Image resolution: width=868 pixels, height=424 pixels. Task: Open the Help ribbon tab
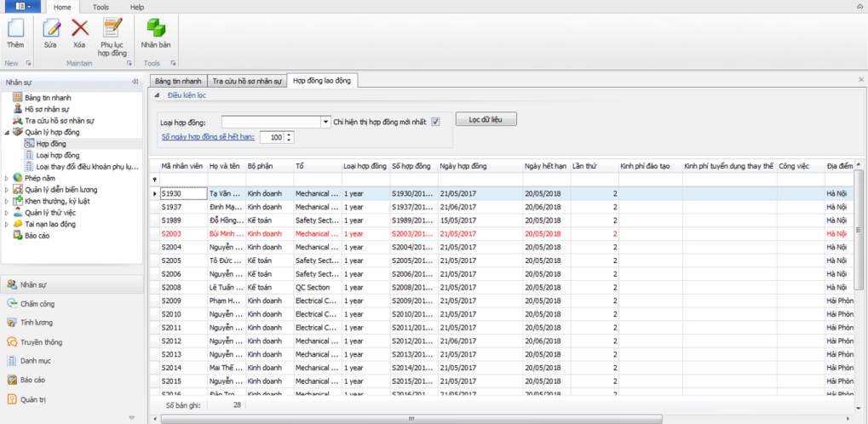(x=137, y=7)
